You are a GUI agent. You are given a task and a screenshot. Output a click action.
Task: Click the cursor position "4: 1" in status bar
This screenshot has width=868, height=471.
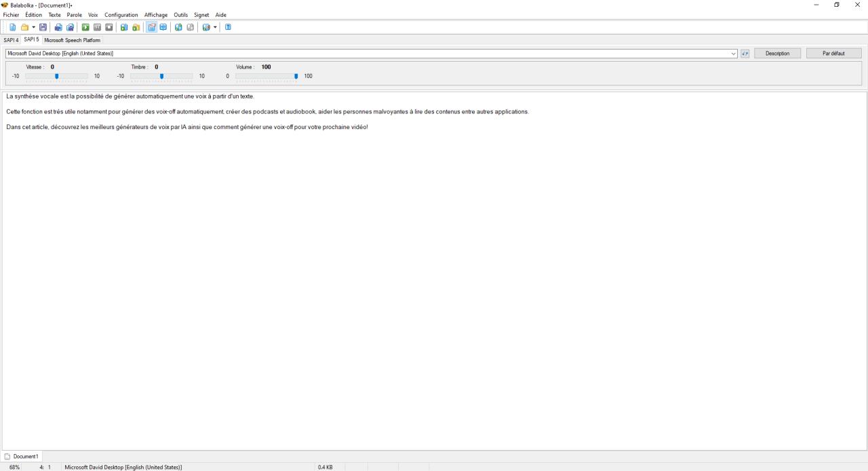point(45,467)
